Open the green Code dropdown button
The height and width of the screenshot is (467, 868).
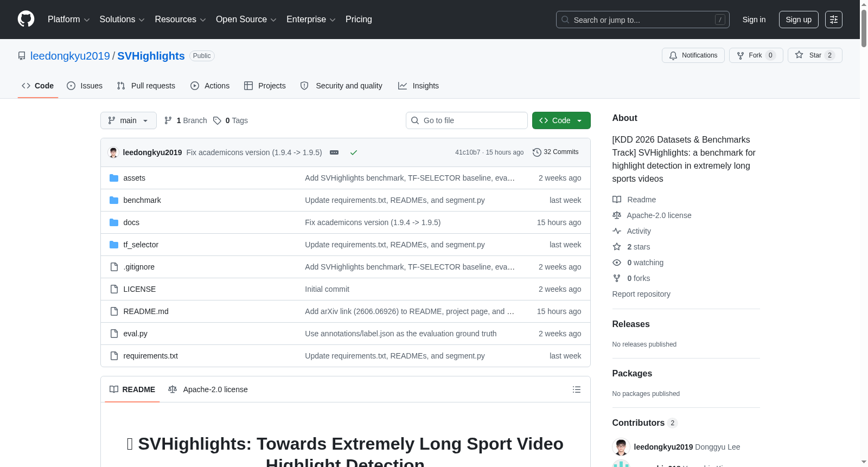(x=561, y=120)
